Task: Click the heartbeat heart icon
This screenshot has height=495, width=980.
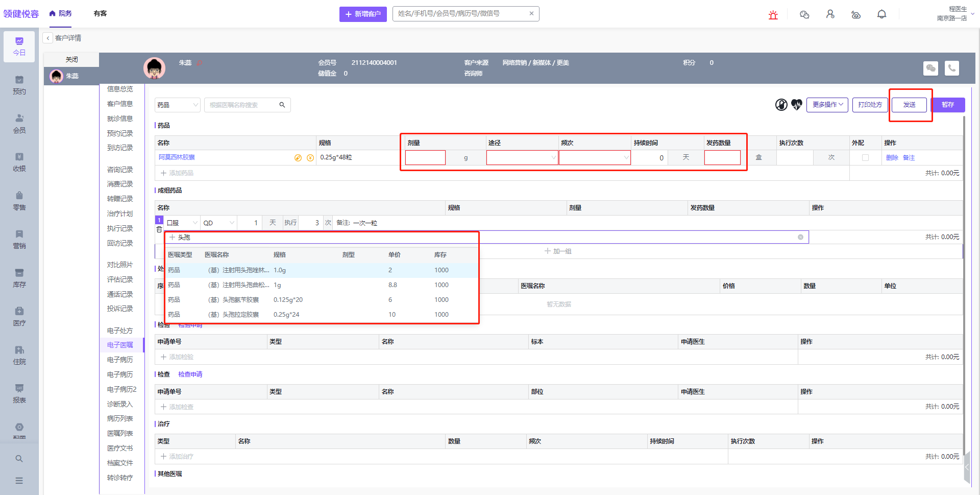Action: click(797, 105)
